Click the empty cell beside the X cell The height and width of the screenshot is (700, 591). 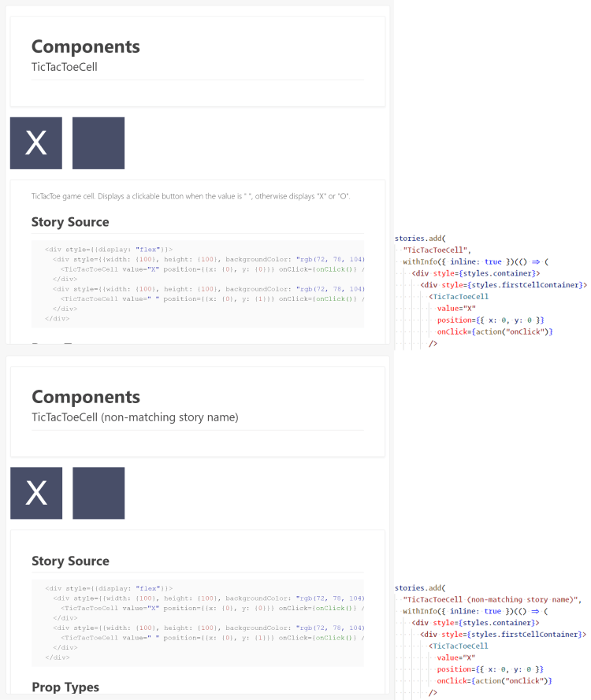(x=98, y=143)
